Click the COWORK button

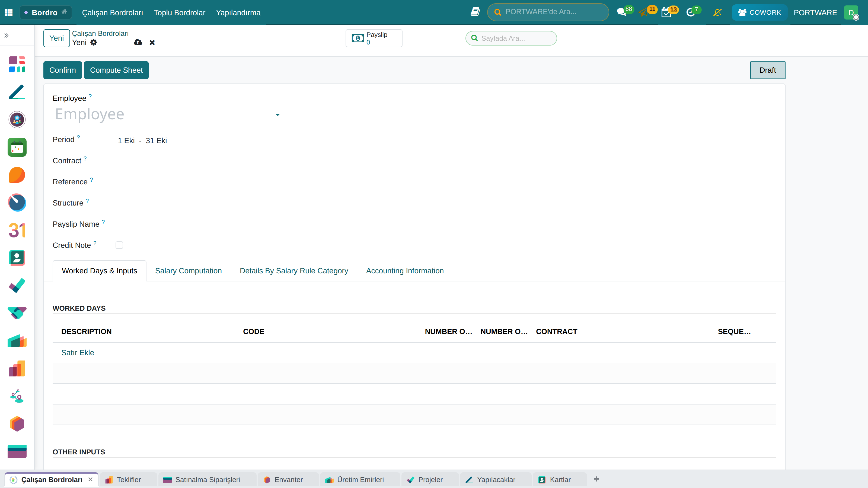click(x=759, y=12)
